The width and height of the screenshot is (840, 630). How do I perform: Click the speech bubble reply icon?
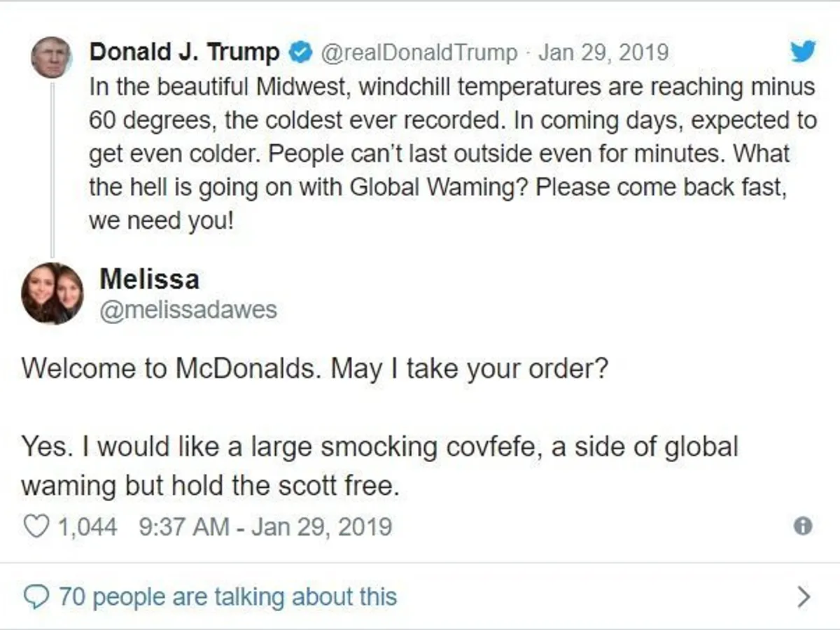[x=36, y=597]
